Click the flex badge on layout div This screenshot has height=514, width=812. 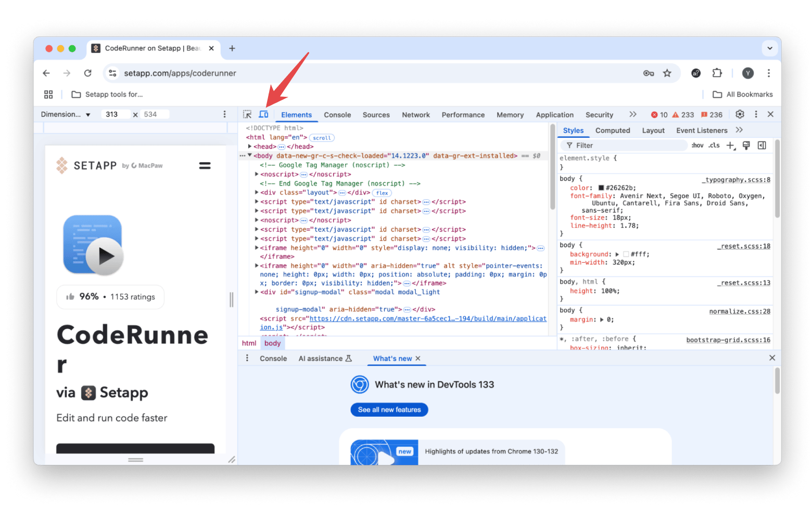pyautogui.click(x=382, y=193)
